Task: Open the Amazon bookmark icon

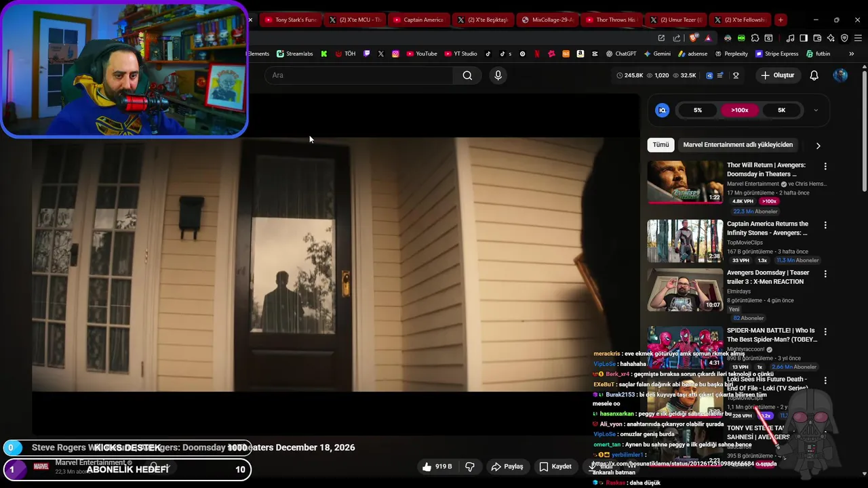Action: 580,54
